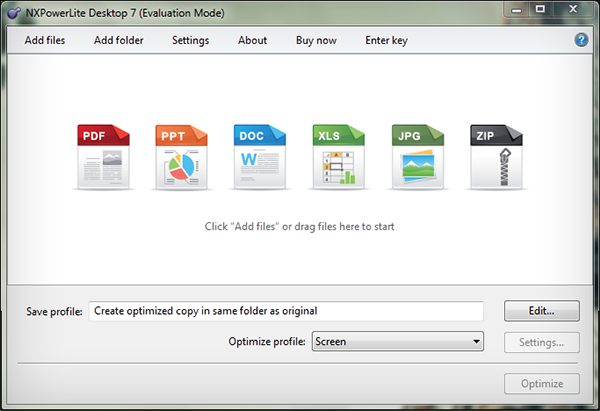Click the Edit... save profile button
This screenshot has height=411, width=600.
pyautogui.click(x=541, y=311)
